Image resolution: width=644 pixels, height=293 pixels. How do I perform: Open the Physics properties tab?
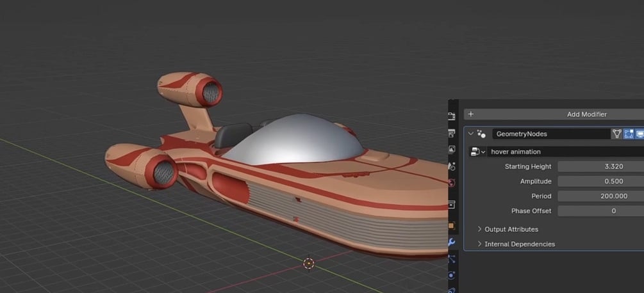click(452, 275)
